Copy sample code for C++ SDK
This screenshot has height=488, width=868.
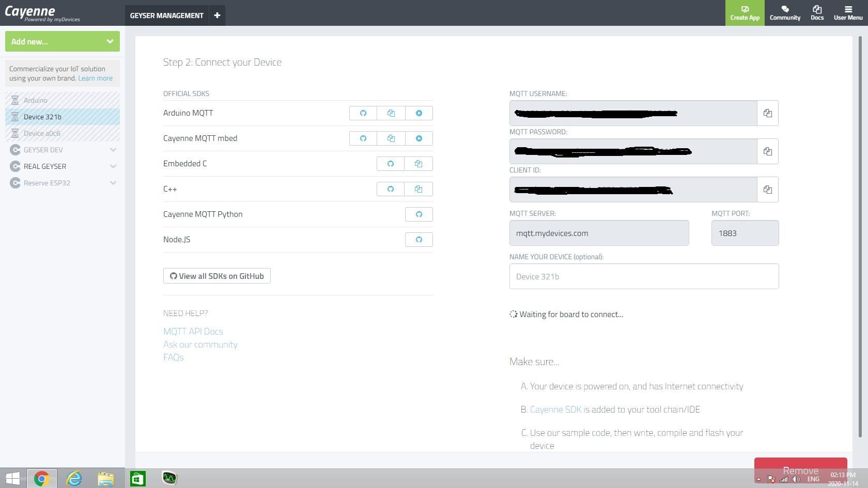[x=419, y=189]
